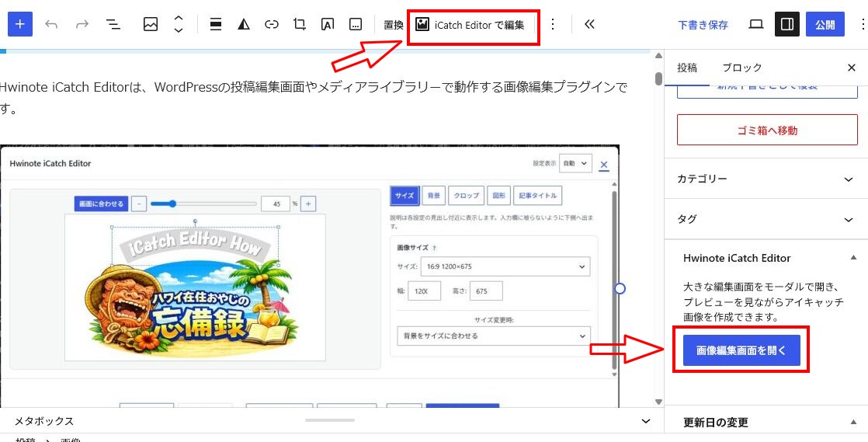Move the block up with the chevron
This screenshot has height=442, width=868.
point(179,19)
